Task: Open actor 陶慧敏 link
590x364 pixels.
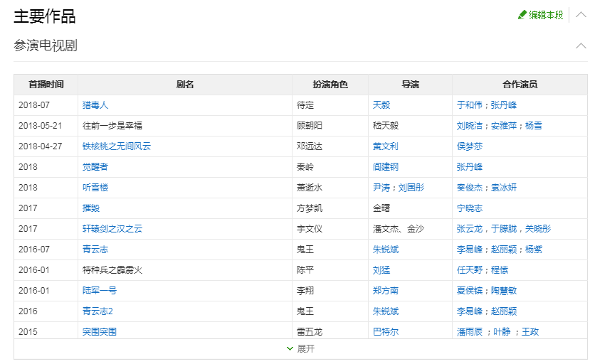Action: (x=503, y=291)
